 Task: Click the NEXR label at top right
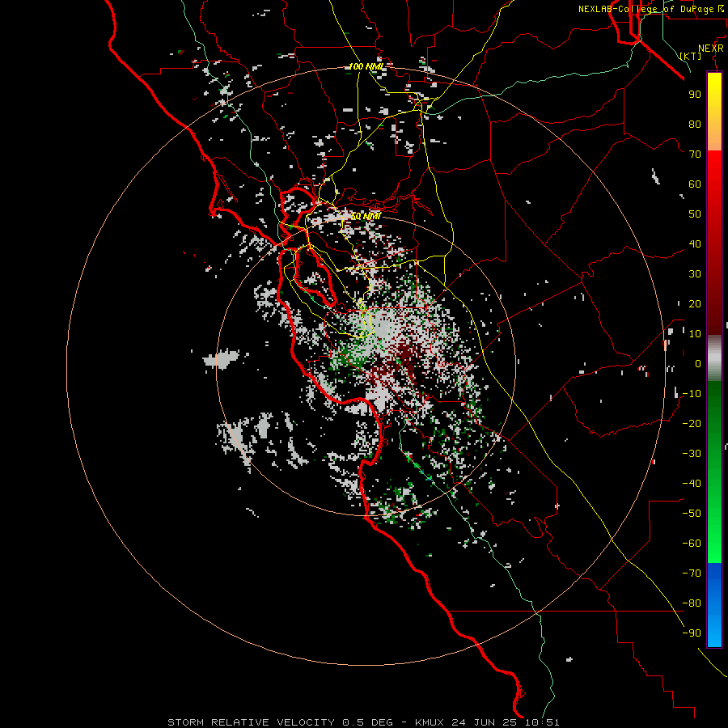711,49
